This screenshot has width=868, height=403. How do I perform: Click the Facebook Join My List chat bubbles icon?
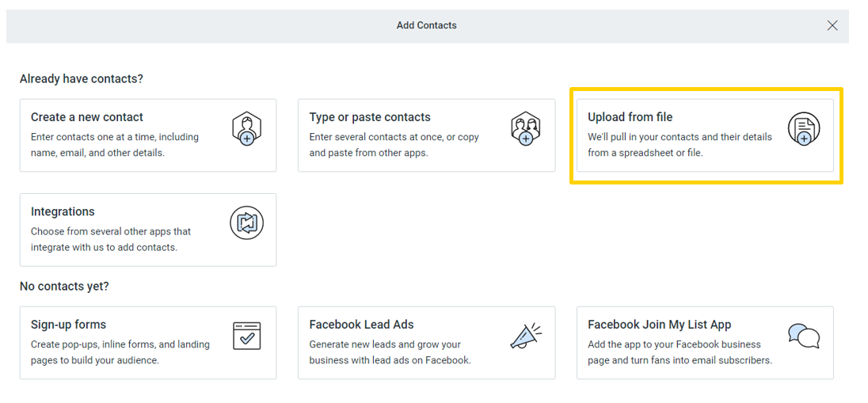click(803, 336)
